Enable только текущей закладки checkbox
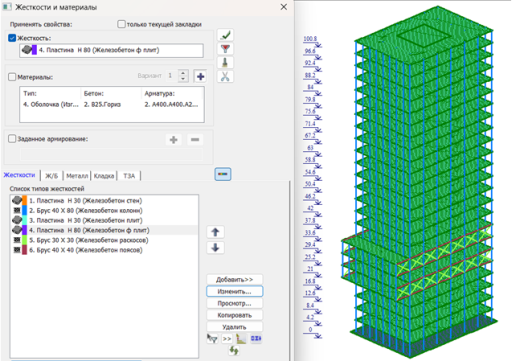The height and width of the screenshot is (361, 528). (121, 24)
